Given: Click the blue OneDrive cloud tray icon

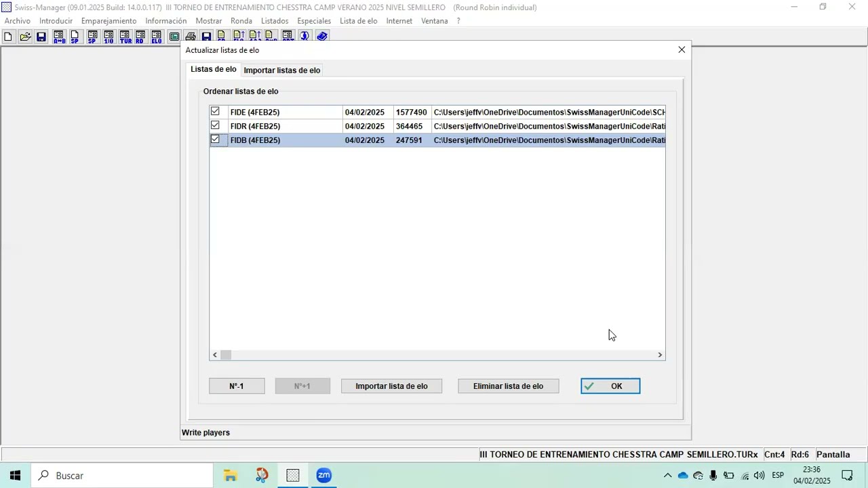Looking at the screenshot, I should pyautogui.click(x=683, y=476).
